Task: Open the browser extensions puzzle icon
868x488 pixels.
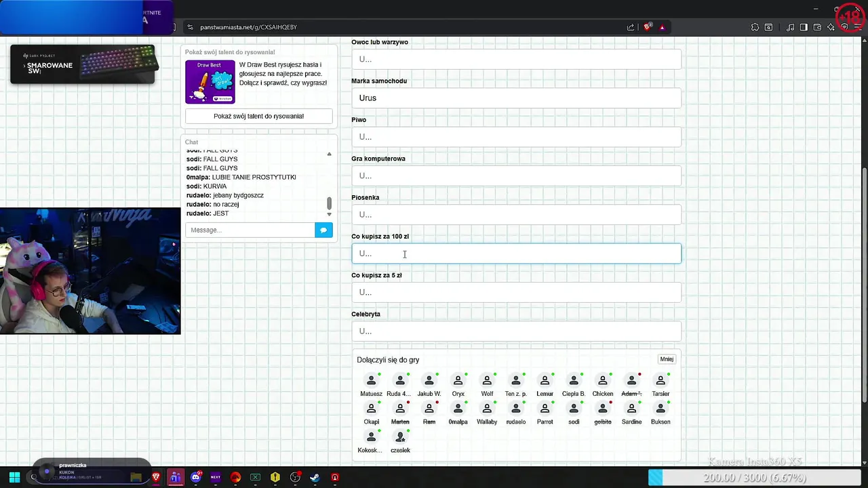Action: pyautogui.click(x=755, y=27)
